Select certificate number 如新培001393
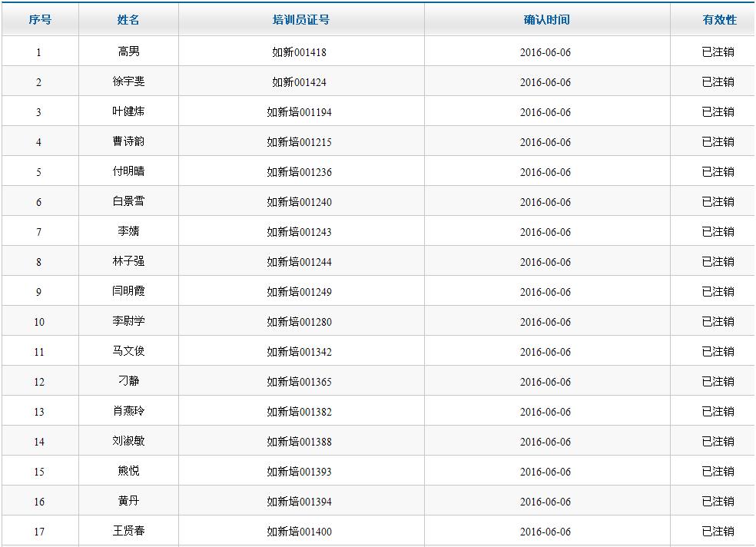The height and width of the screenshot is (547, 756). [x=300, y=472]
